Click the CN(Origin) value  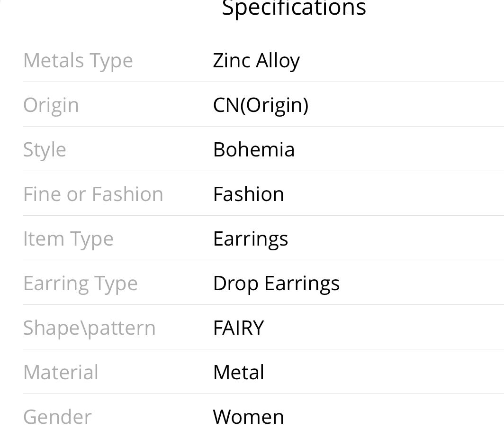click(x=261, y=105)
